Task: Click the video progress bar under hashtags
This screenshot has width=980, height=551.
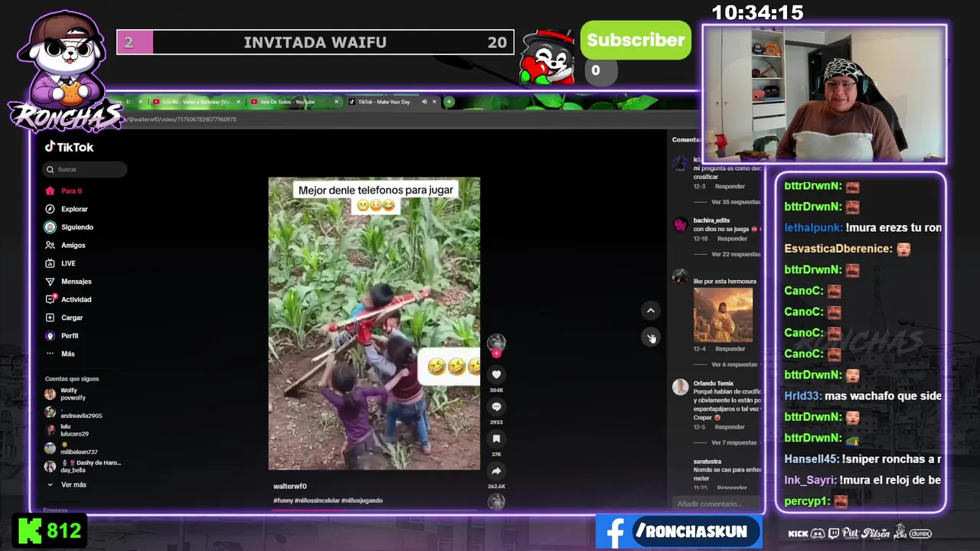Action: click(374, 510)
